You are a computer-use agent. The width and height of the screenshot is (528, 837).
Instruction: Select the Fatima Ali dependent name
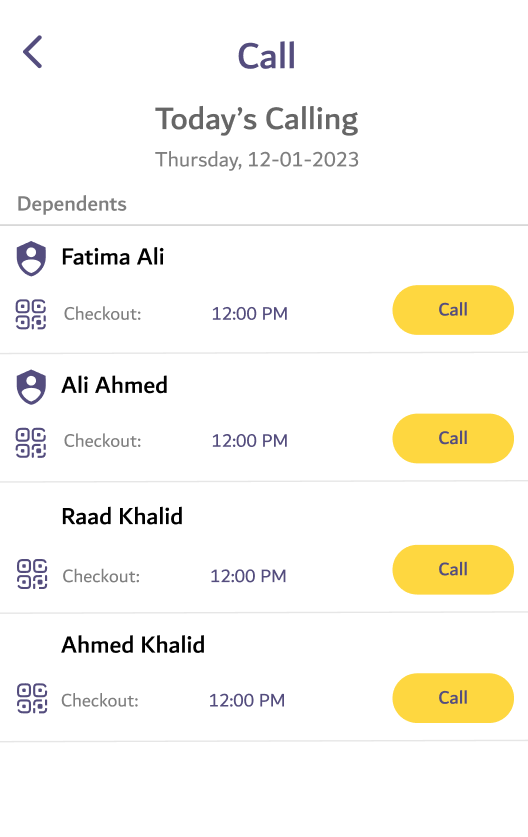(113, 257)
